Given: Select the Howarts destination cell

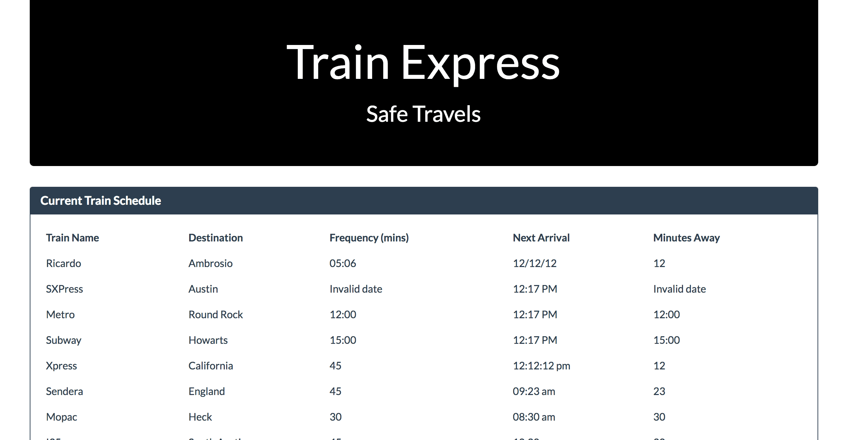Looking at the screenshot, I should point(208,340).
